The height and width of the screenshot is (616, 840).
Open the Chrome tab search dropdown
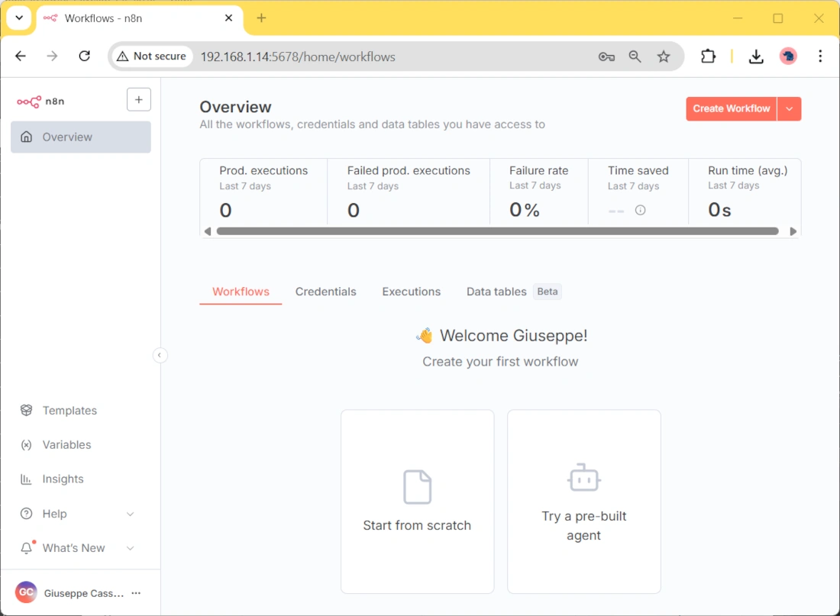click(19, 18)
